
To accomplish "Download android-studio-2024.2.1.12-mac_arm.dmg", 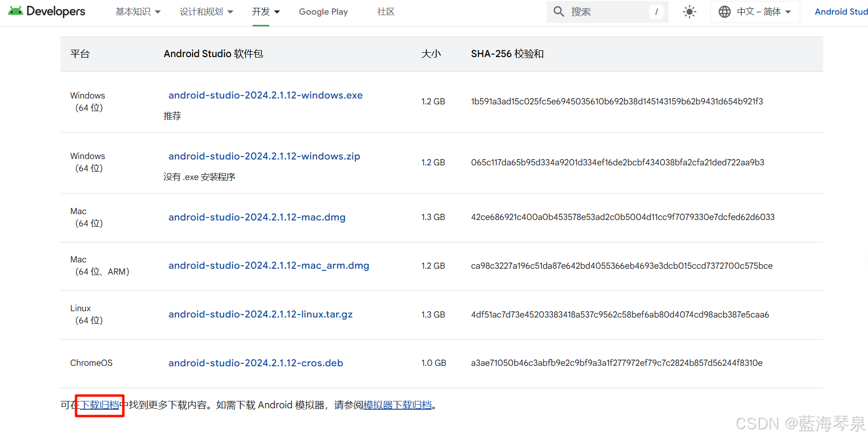I will (x=269, y=265).
